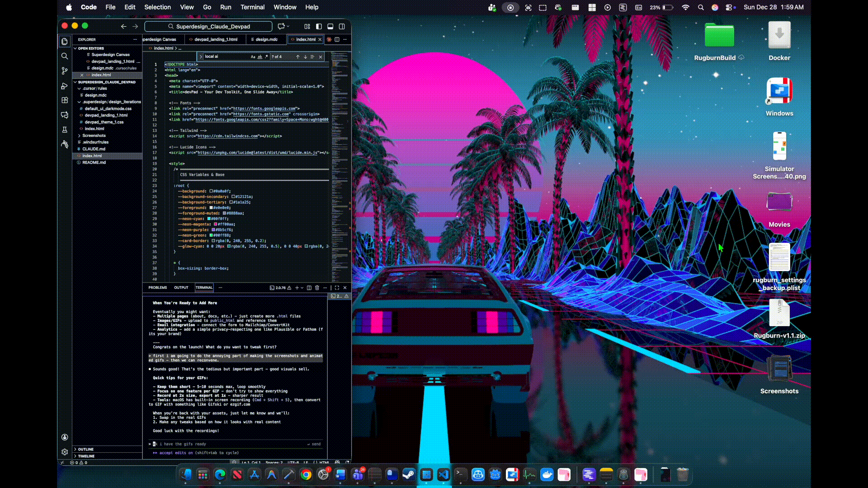Open the Testing (flask) icon
The width and height of the screenshot is (868, 488).
tap(65, 130)
